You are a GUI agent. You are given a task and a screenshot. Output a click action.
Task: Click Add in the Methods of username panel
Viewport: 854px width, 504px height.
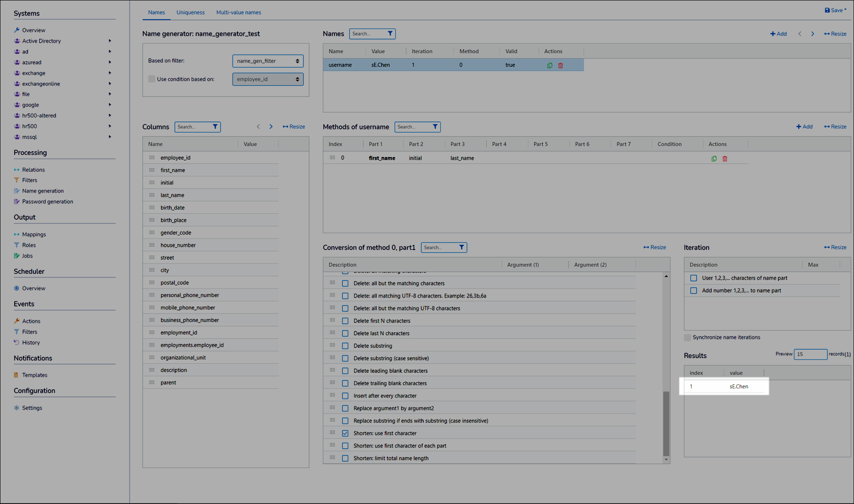coord(804,127)
